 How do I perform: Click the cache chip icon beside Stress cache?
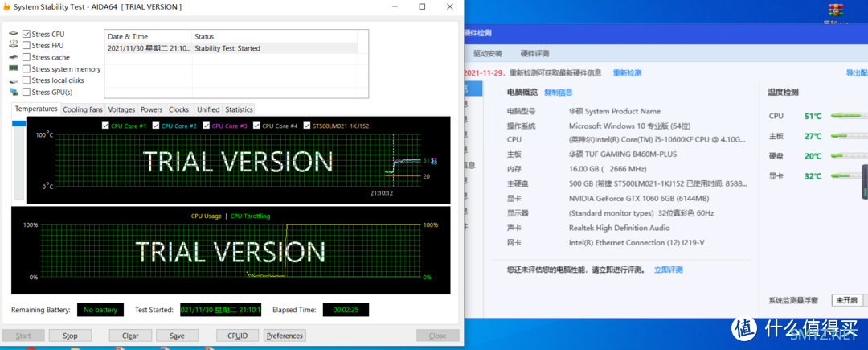click(14, 57)
